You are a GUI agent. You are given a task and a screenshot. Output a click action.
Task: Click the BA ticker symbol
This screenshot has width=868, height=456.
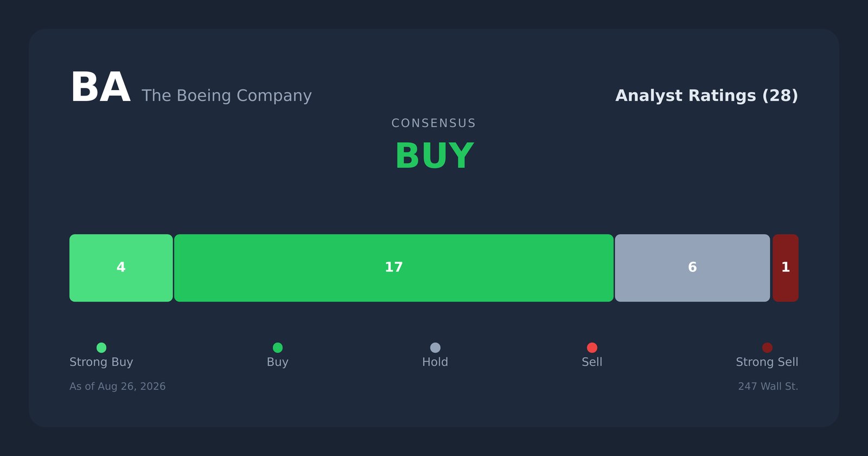[x=100, y=87]
